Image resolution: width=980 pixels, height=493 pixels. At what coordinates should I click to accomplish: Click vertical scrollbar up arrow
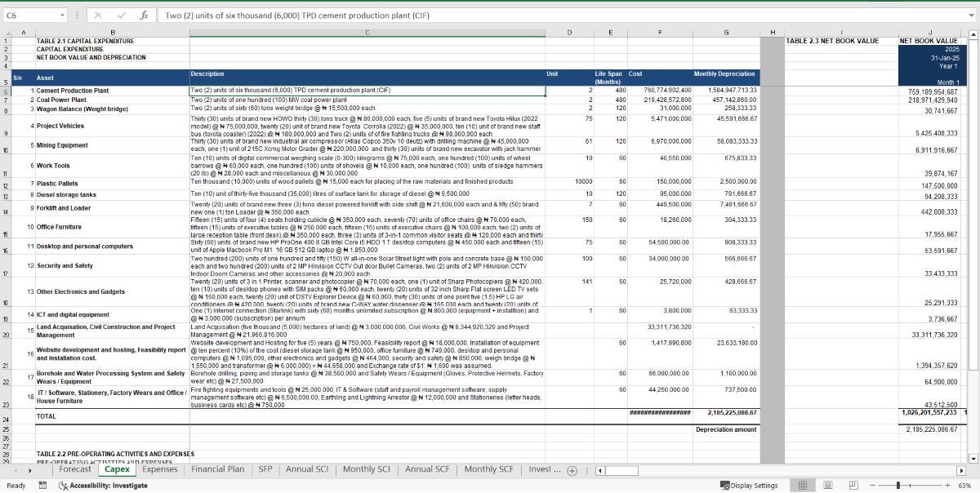[x=972, y=34]
